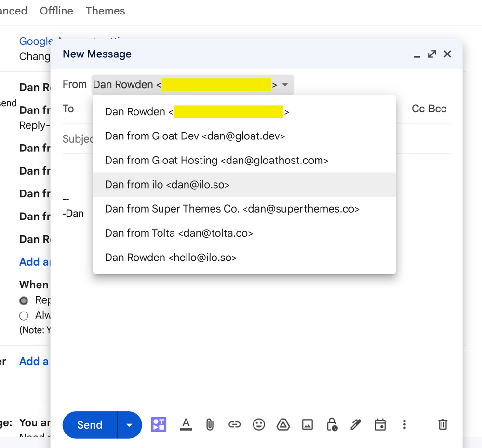The image size is (482, 448).
Task: Open more options with the three-dot menu
Action: [x=404, y=424]
